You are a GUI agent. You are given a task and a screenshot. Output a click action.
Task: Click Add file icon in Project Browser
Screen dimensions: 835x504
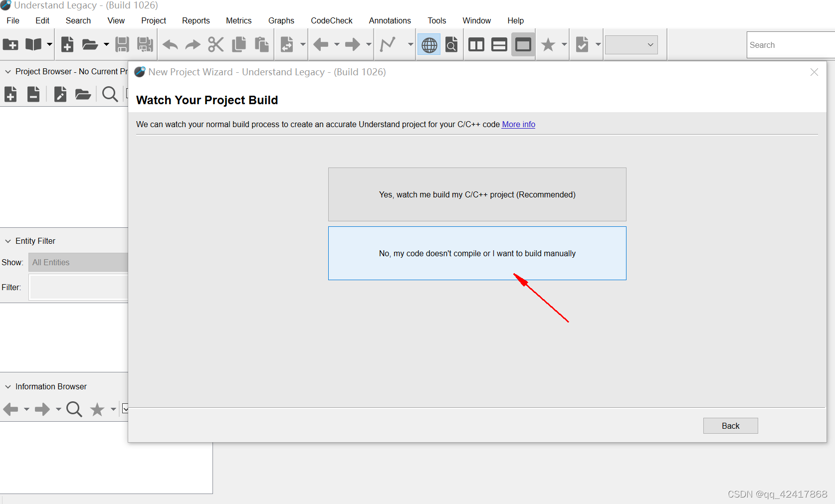click(x=10, y=94)
